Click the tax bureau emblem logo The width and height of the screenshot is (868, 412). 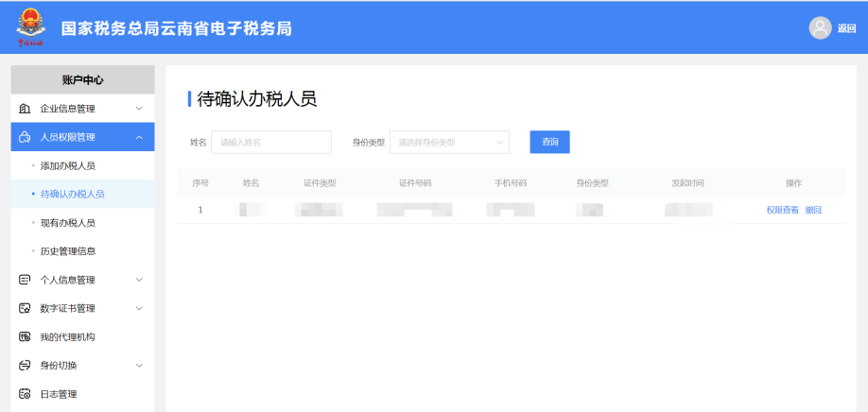tap(30, 27)
